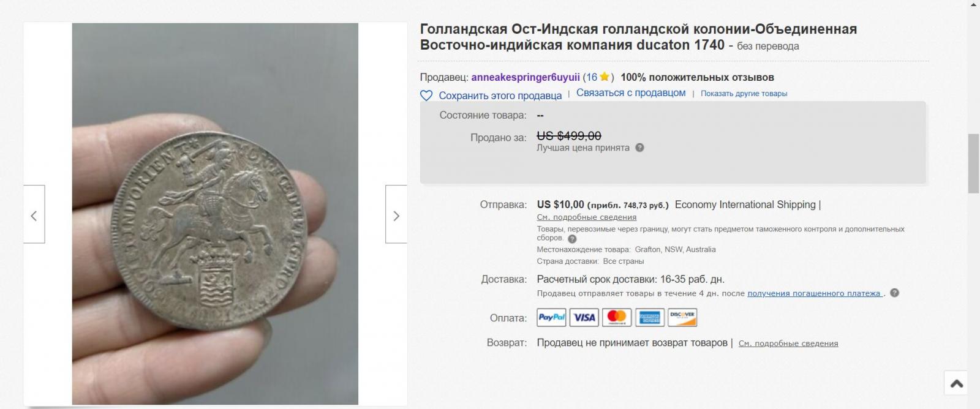Select the PayPal payment icon
The image size is (980, 409).
[x=551, y=317]
